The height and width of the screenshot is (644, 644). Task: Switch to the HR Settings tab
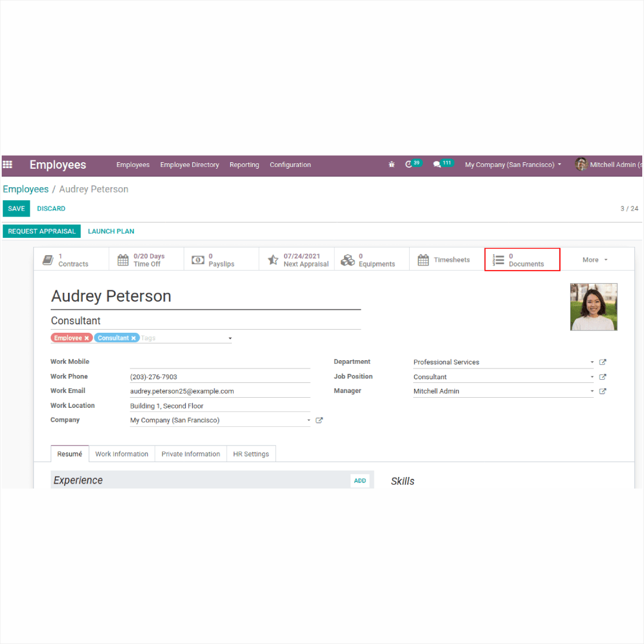coord(251,454)
